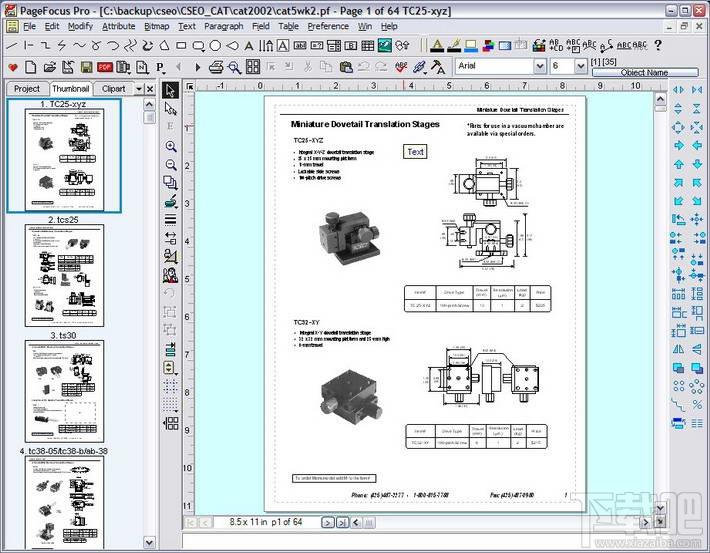This screenshot has height=553, width=710.
Task: Select the arrow pointer tool in left toolbox
Action: coord(171,90)
